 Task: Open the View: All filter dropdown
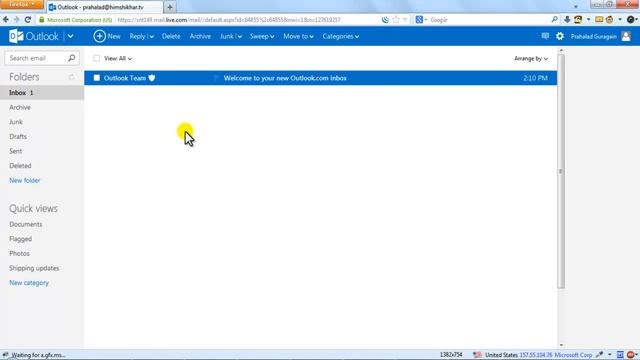[118, 58]
